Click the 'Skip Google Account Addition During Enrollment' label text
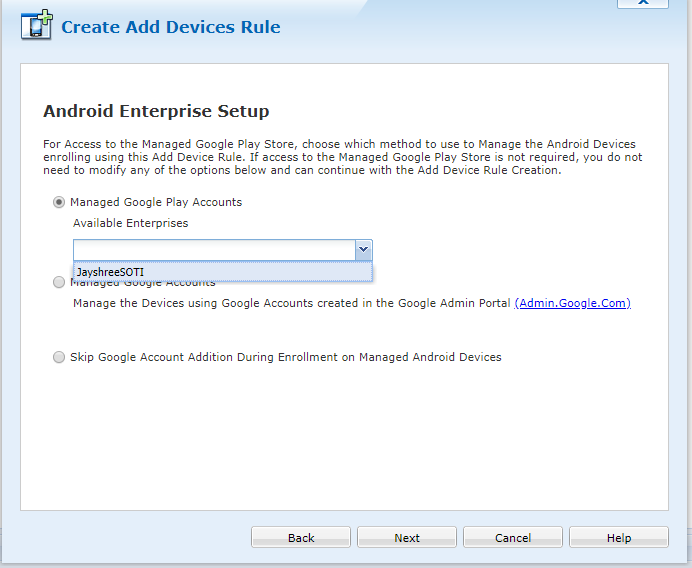The width and height of the screenshot is (692, 568). [x=286, y=357]
